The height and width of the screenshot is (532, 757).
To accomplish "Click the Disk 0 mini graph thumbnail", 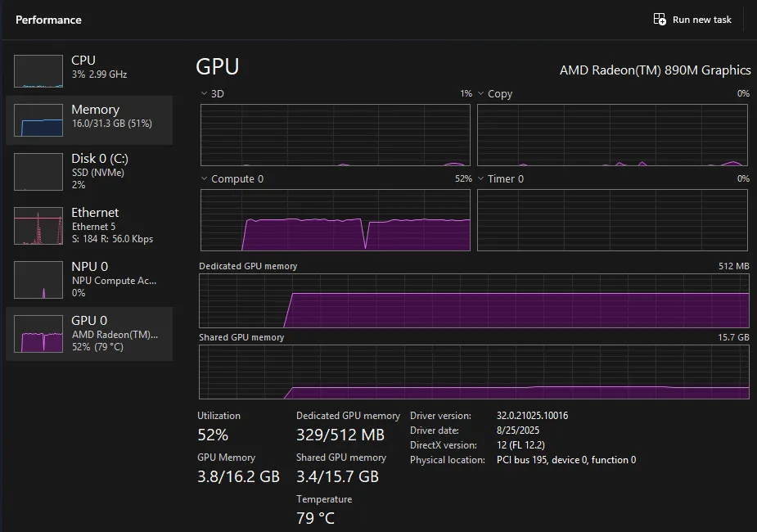I will [38, 172].
